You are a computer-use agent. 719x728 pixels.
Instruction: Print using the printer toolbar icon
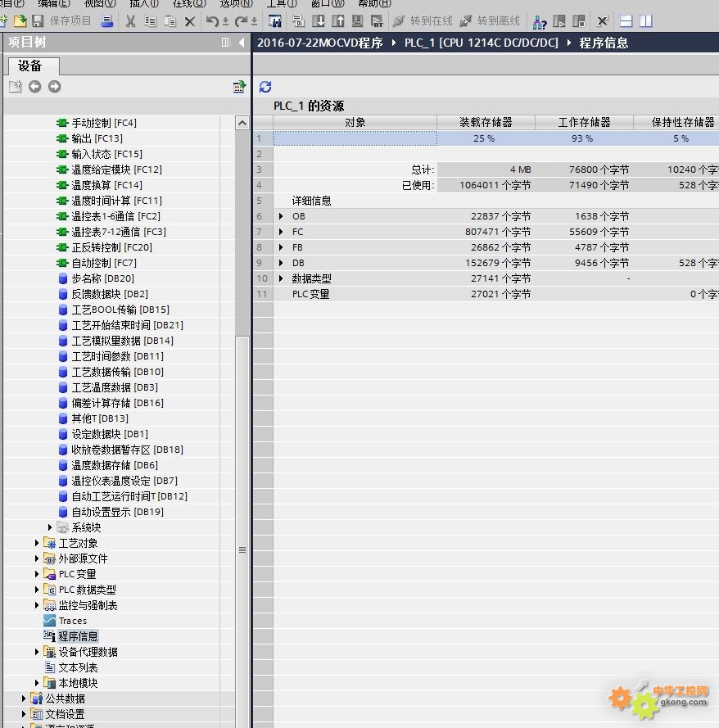[x=107, y=21]
